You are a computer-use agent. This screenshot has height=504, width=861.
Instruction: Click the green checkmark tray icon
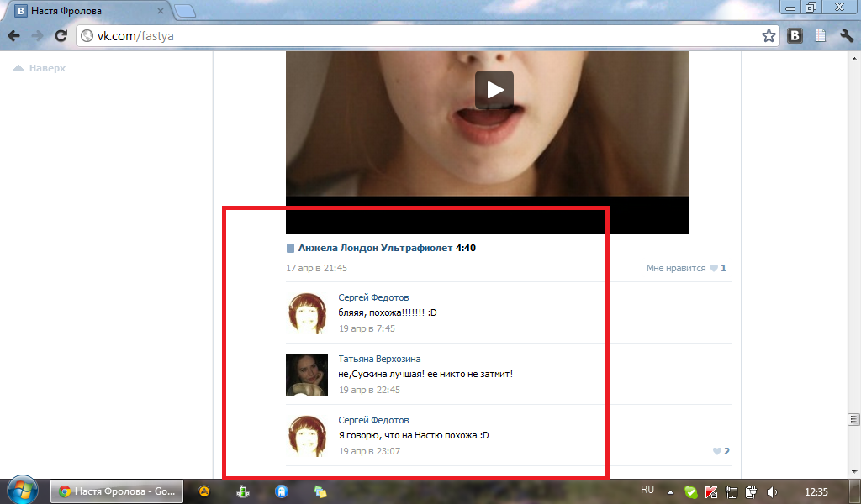click(x=691, y=492)
